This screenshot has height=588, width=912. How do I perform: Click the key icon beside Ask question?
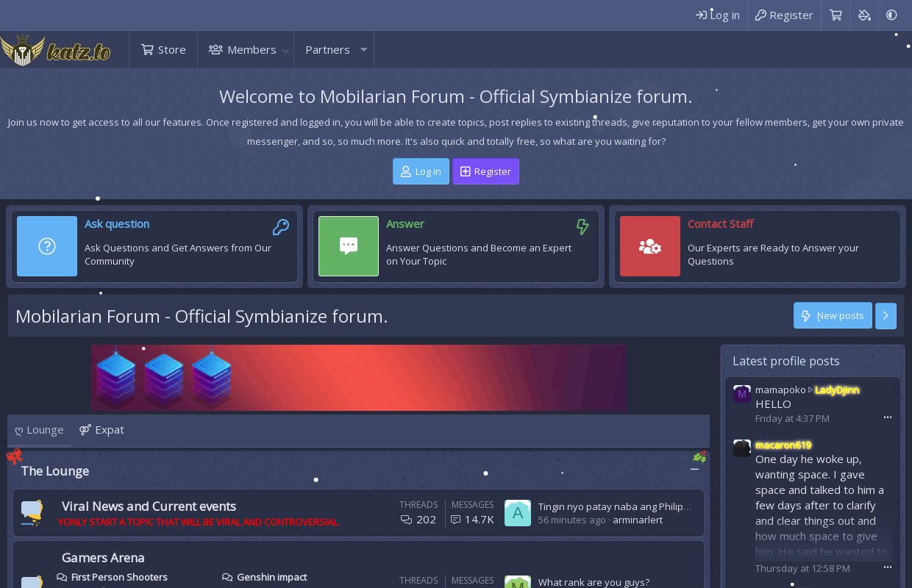(x=280, y=227)
